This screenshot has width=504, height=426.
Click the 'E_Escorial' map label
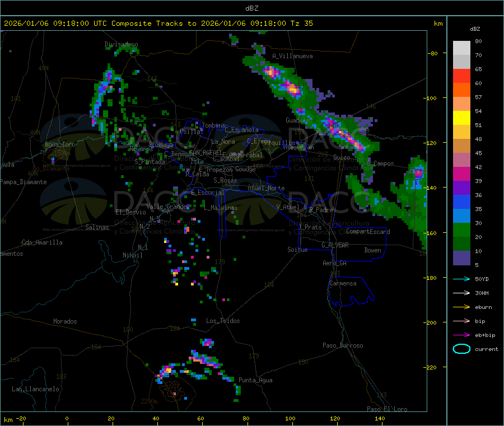[x=208, y=193]
